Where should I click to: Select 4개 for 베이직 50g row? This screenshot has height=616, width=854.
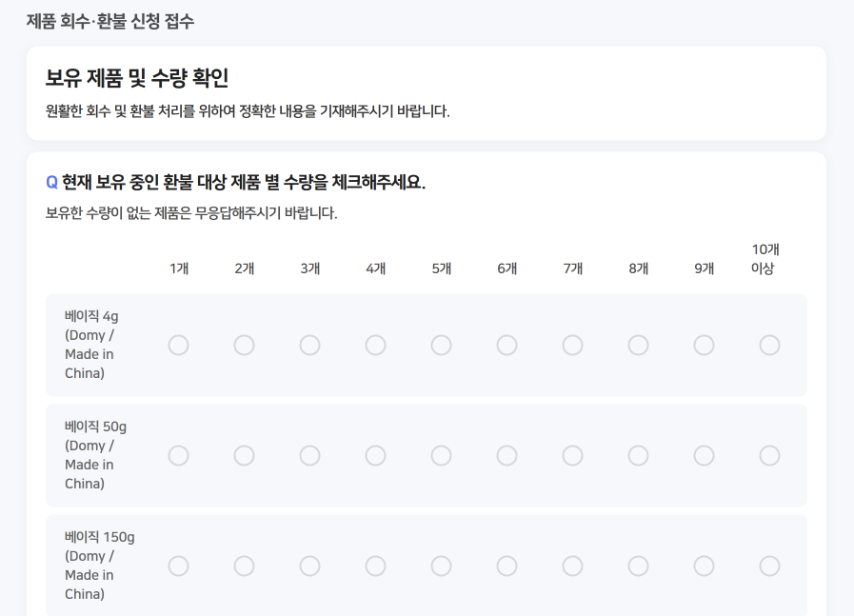point(375,456)
